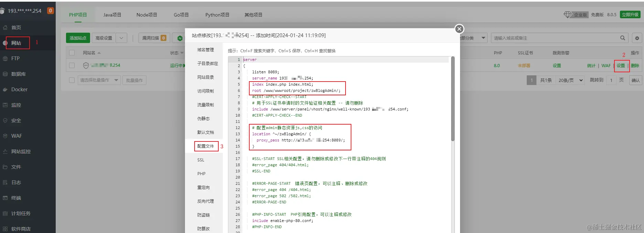Click the FTP sidebar icon
Viewport: 644px width, 233px height.
coord(5,59)
